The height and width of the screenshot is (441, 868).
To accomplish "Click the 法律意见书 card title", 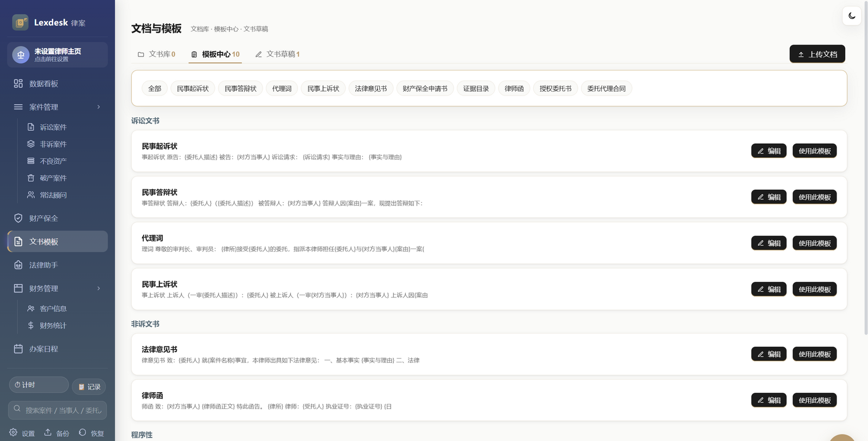I will 159,349.
